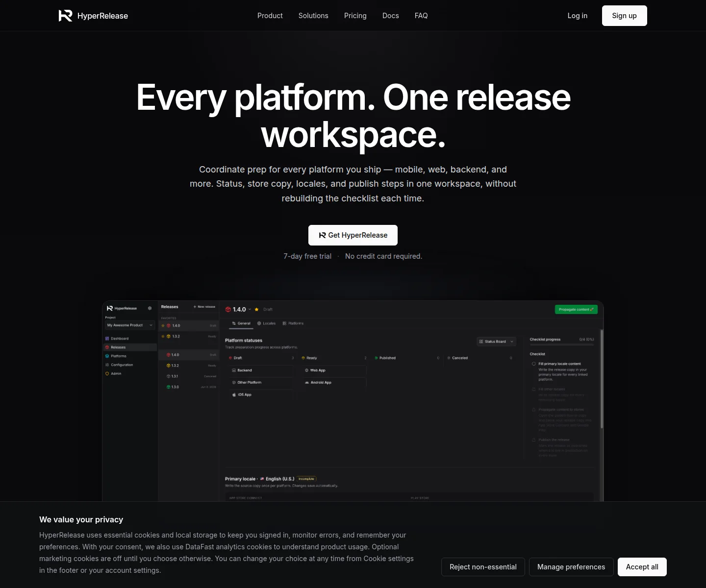Screen dimensions: 706x588
Task: Click the Admin shield icon in the sidebar
Action: [107, 374]
